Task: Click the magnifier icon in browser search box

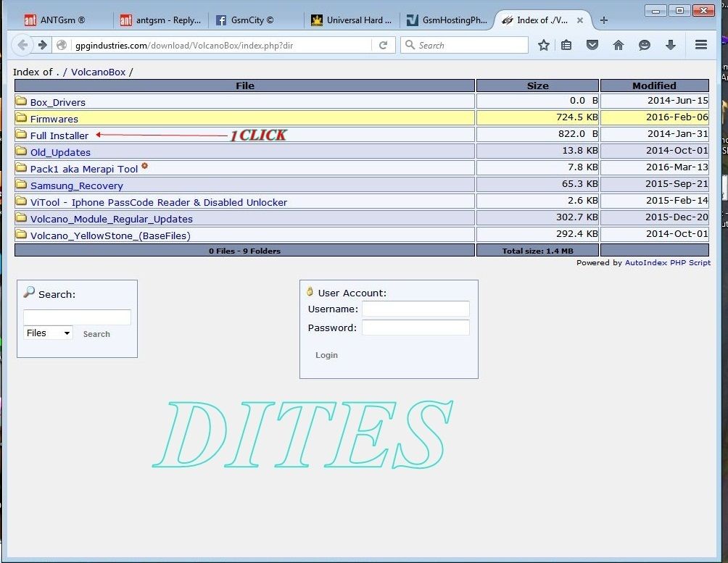Action: pos(410,44)
